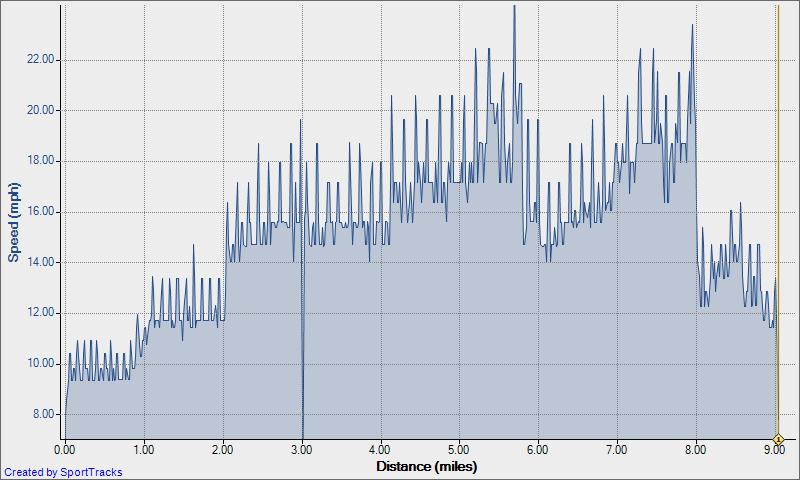Click the 10.00 speed axis label
This screenshot has height=480, width=800.
(x=40, y=364)
